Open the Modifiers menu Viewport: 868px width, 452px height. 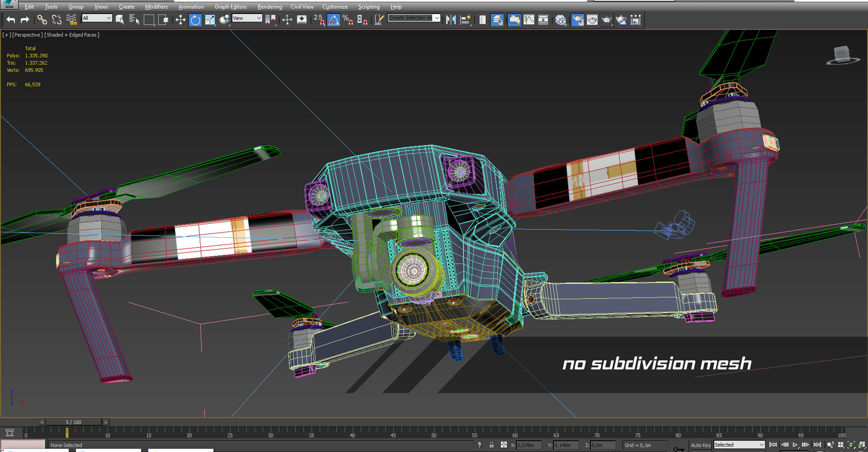click(x=156, y=7)
